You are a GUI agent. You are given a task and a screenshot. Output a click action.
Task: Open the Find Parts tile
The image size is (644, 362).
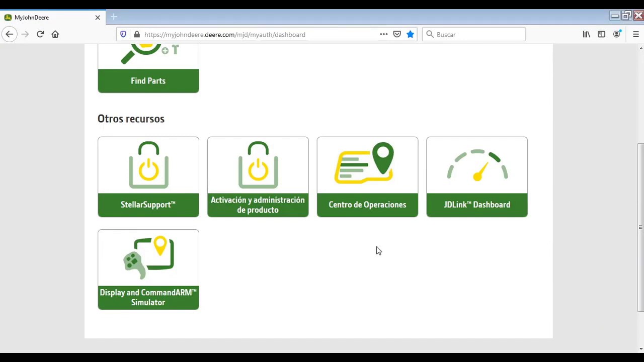(148, 68)
